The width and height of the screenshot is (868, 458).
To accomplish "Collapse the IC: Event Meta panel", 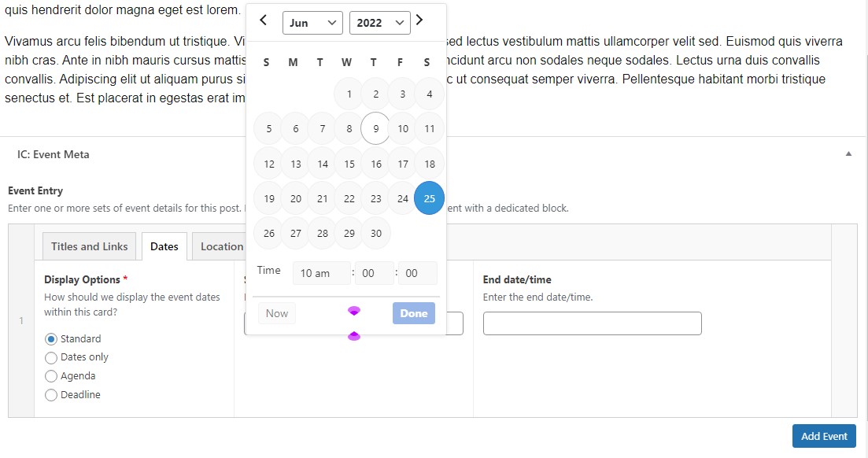I will click(x=848, y=154).
